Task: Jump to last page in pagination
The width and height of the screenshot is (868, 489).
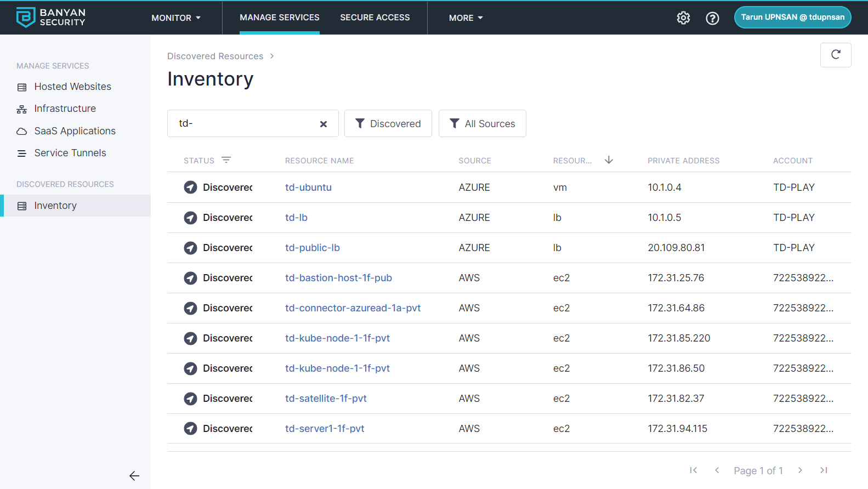Action: point(823,470)
